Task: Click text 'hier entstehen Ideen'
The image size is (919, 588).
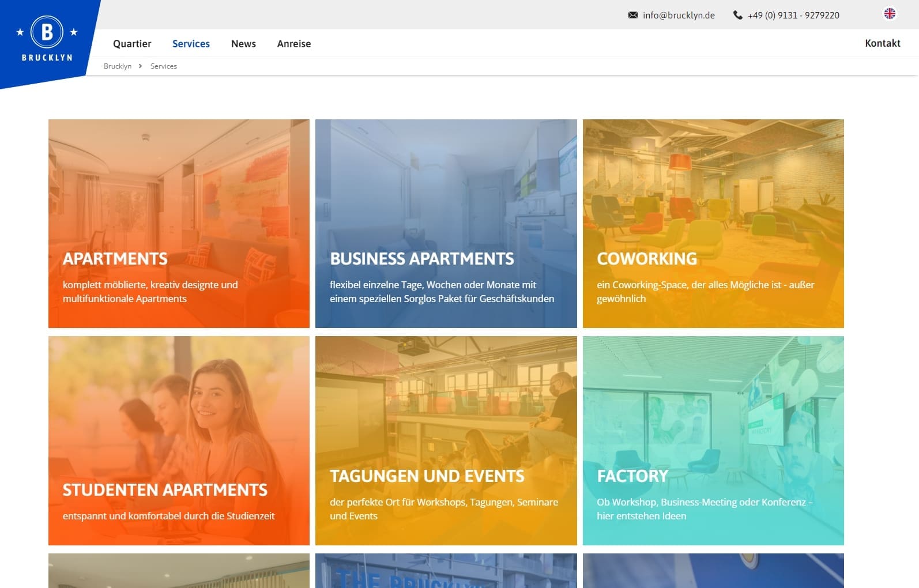Action: tap(642, 516)
